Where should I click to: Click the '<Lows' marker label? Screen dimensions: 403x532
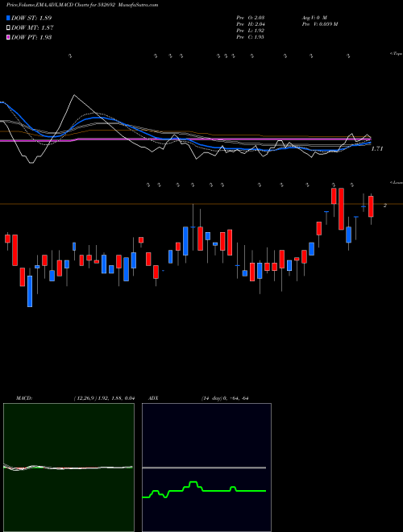tap(397, 182)
